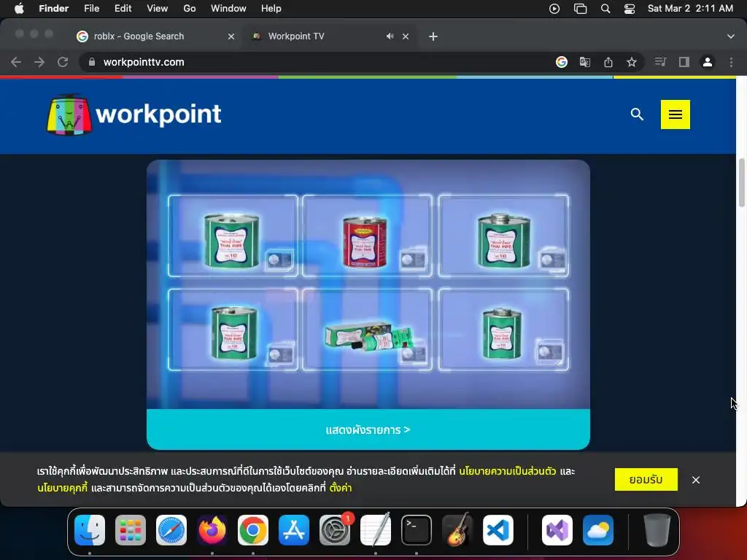Image resolution: width=747 pixels, height=560 pixels.
Task: Click the แสดงผังรายการ schedule button
Action: pyautogui.click(x=368, y=429)
